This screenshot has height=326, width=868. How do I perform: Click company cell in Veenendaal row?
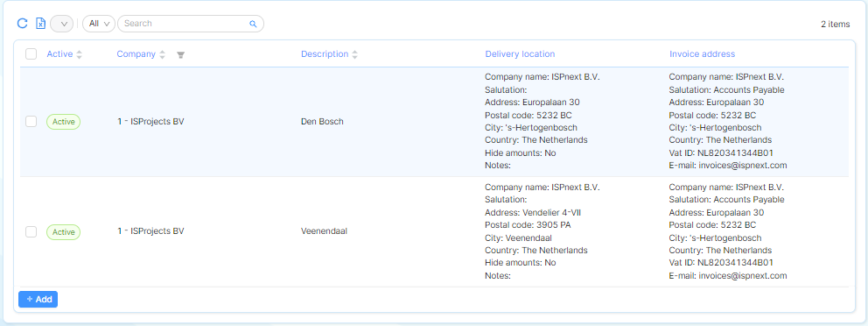(150, 231)
